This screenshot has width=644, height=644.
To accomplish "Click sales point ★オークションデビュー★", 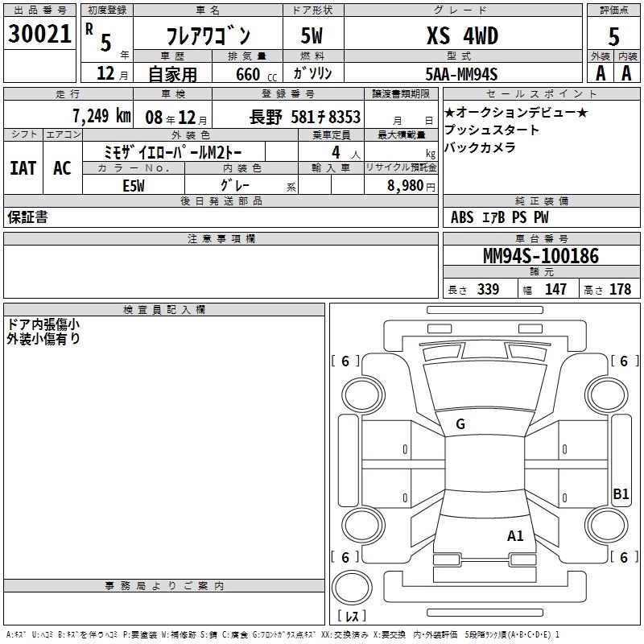I will [516, 112].
